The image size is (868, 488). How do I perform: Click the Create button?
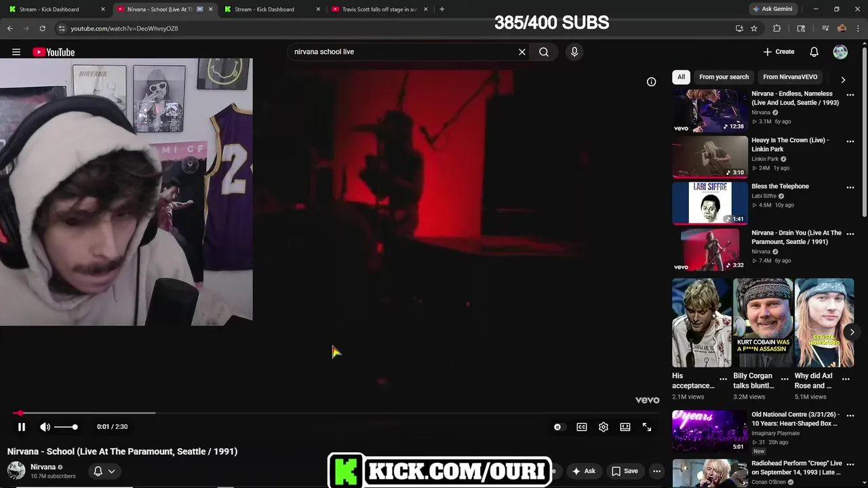tap(778, 52)
